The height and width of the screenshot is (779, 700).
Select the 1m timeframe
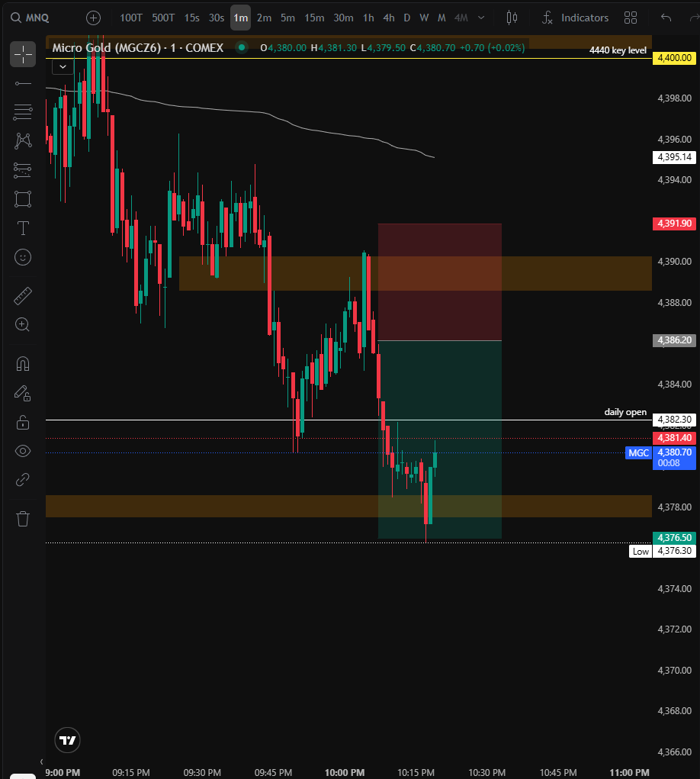tap(241, 18)
